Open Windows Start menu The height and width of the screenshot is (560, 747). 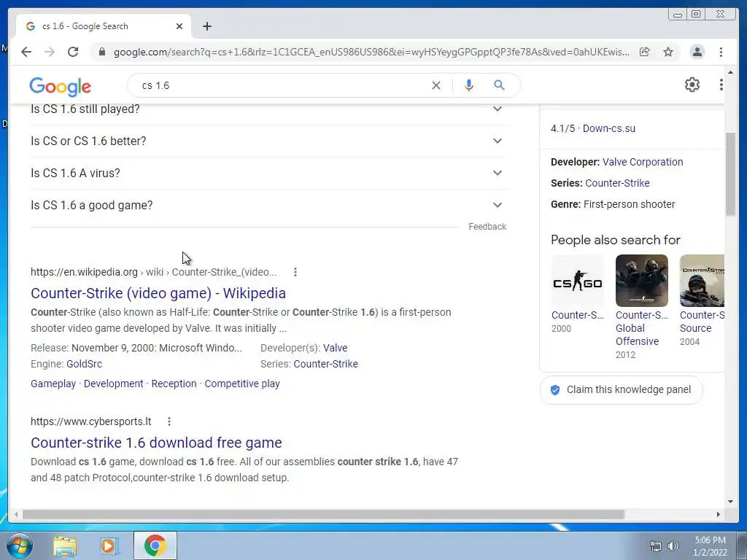(20, 545)
